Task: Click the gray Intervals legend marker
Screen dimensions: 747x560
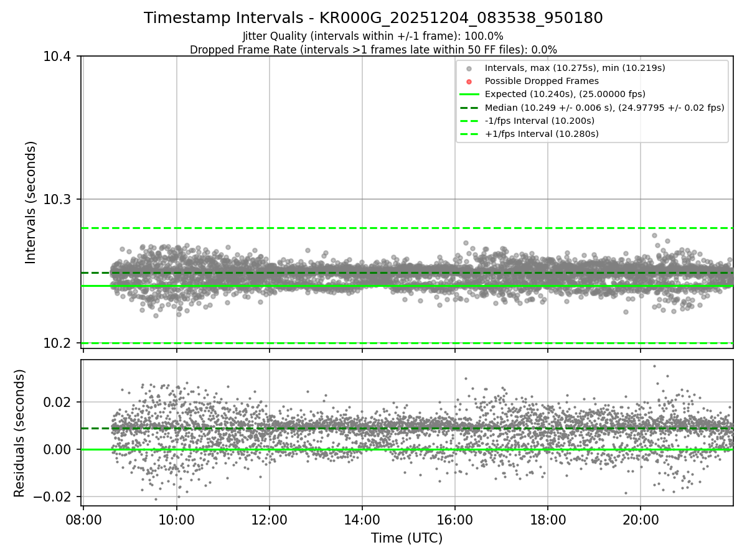Action: click(469, 68)
